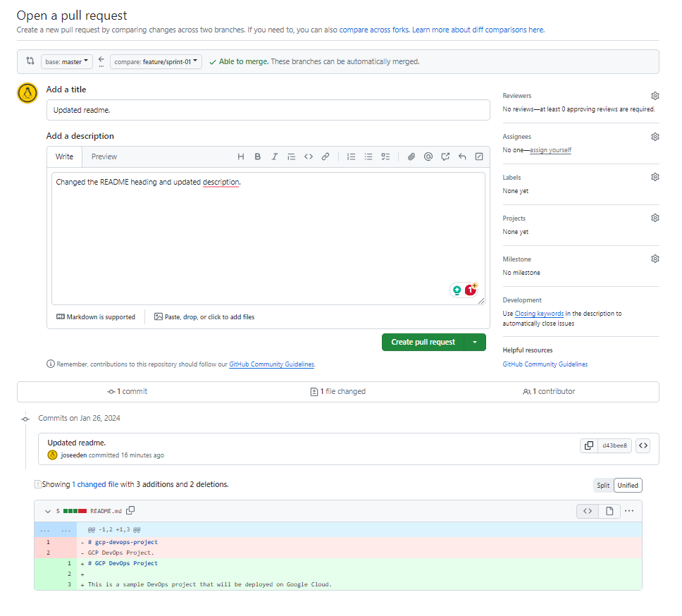Collapse the README.md diff
This screenshot has width=682, height=616.
tap(48, 511)
